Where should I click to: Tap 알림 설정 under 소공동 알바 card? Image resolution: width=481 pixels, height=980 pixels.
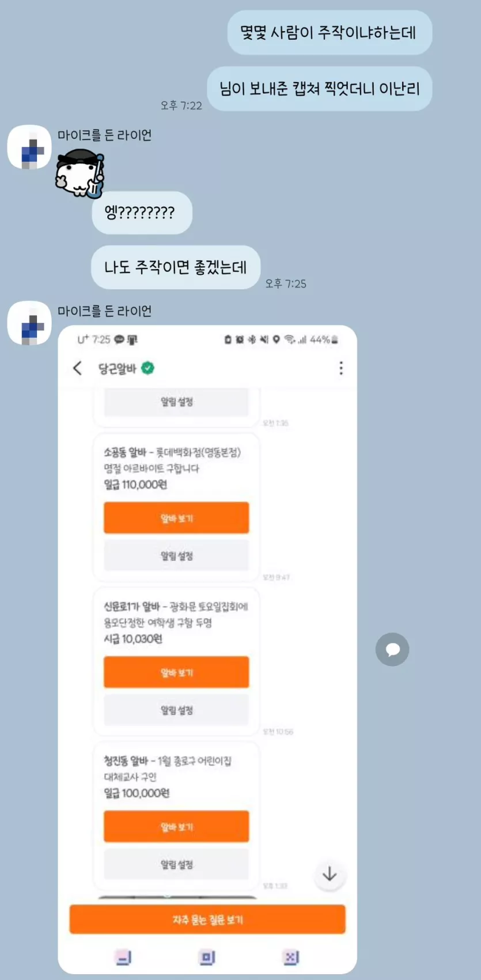tap(176, 555)
